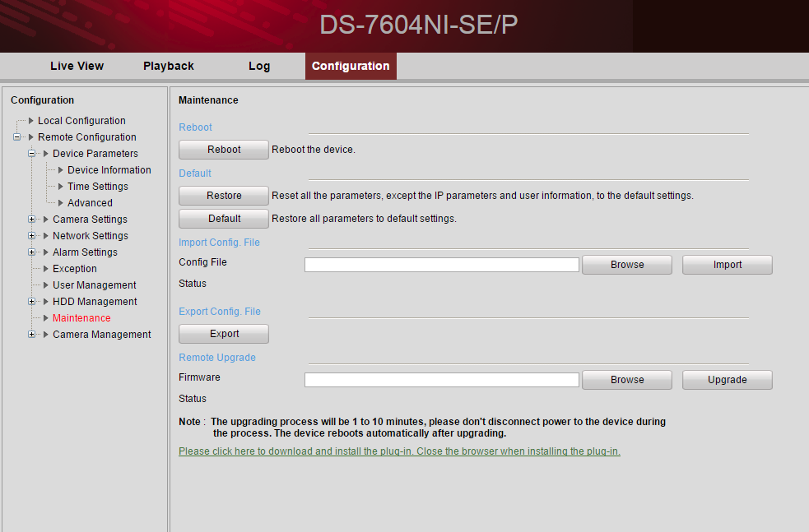Open User Management in the tree

click(x=95, y=285)
